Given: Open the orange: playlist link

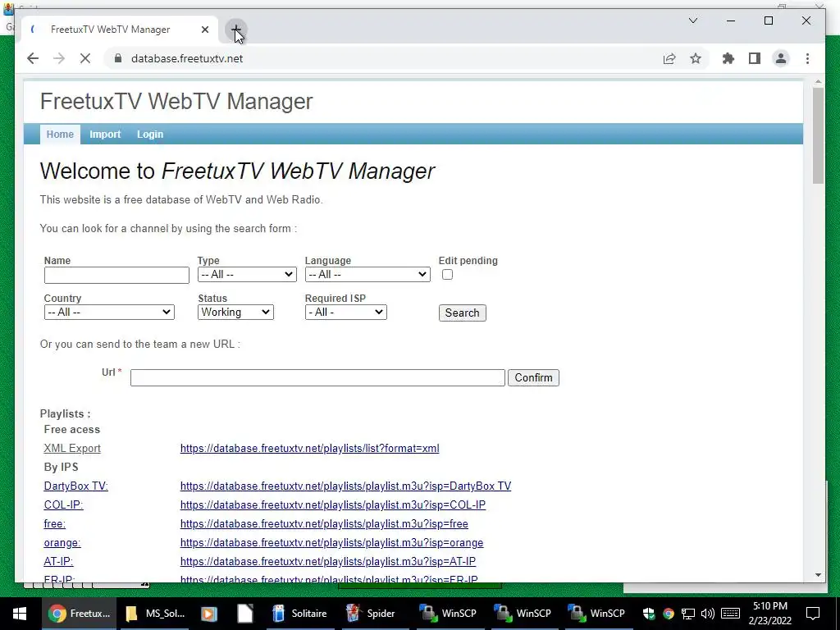Looking at the screenshot, I should click(x=62, y=543).
